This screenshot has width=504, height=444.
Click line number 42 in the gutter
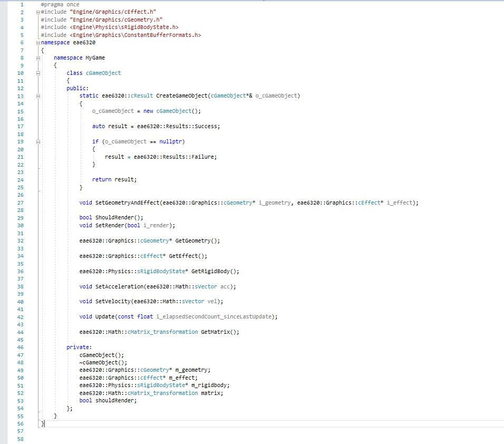20,317
